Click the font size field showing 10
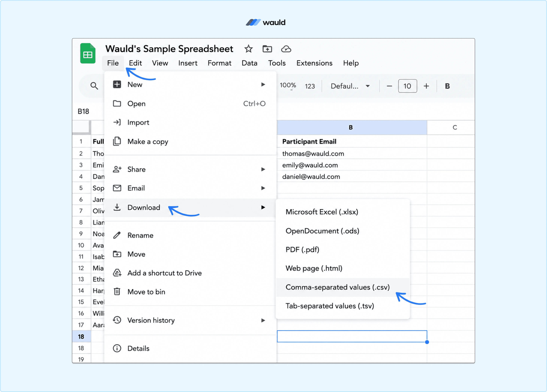Viewport: 547px width, 392px height. (x=407, y=86)
